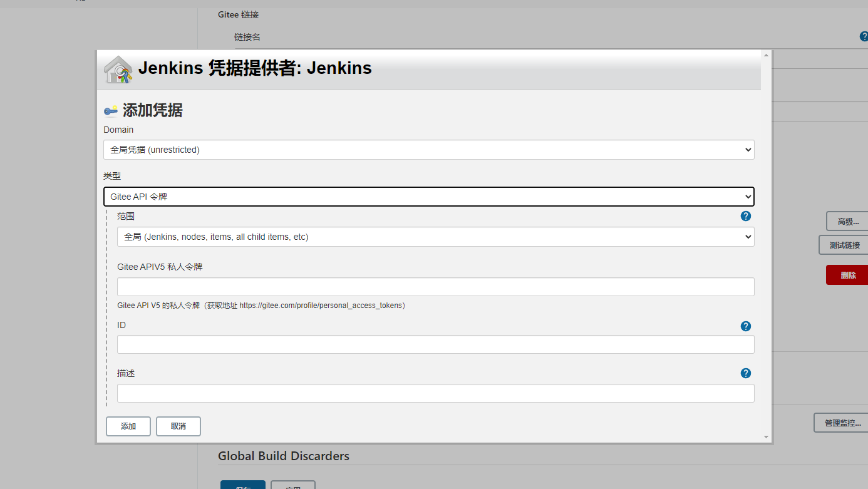Open the 类型 dropdown showing Gitee API 令牌
The width and height of the screenshot is (868, 489).
click(429, 197)
